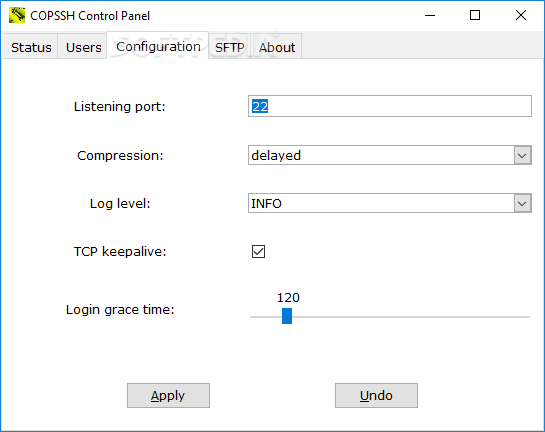This screenshot has width=545, height=432.
Task: Switch to the Status tab
Action: pos(31,47)
